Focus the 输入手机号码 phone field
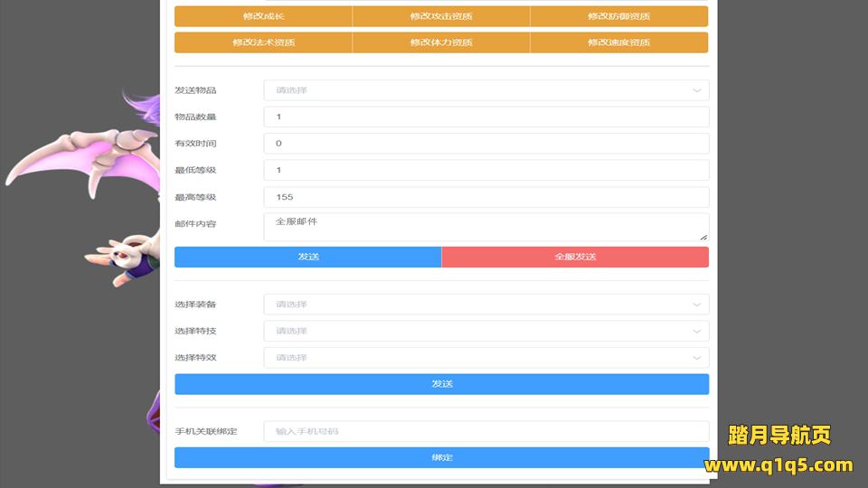 coord(486,432)
